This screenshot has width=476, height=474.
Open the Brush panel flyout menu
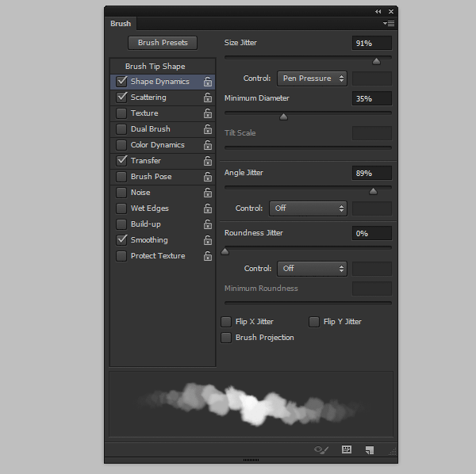[x=389, y=24]
